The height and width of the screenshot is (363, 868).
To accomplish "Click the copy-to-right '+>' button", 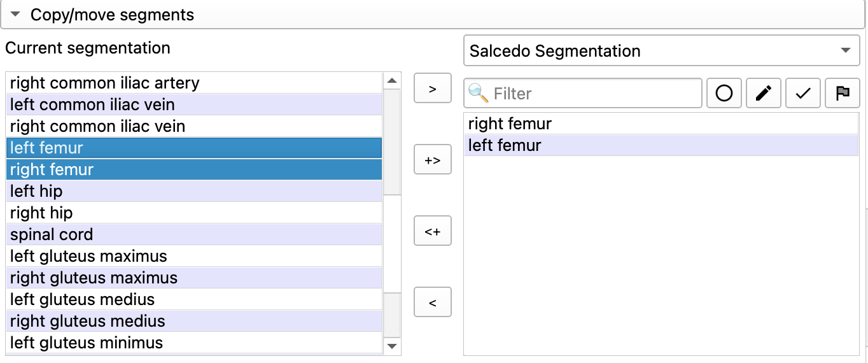I will [433, 160].
